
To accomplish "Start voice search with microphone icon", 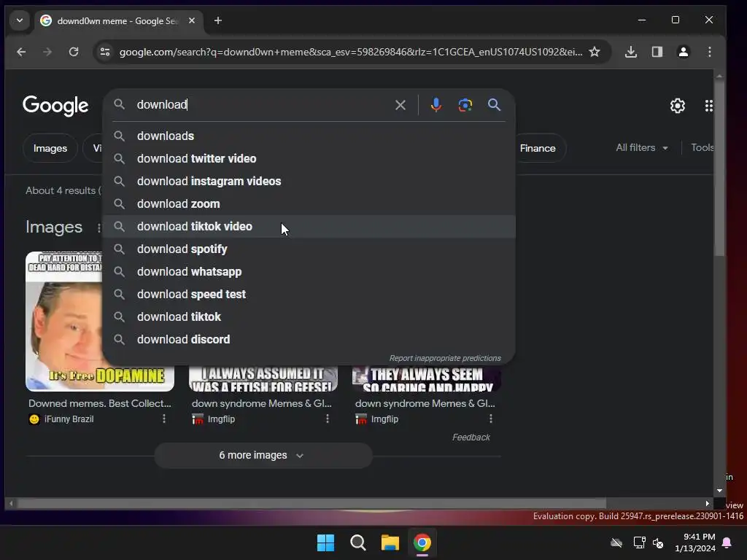I will [436, 105].
